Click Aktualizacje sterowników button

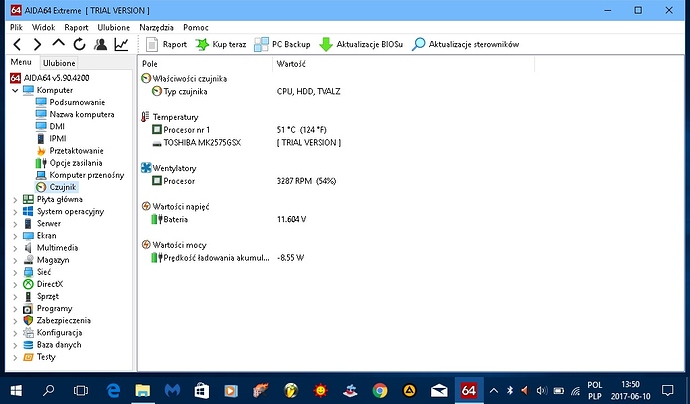tap(466, 44)
